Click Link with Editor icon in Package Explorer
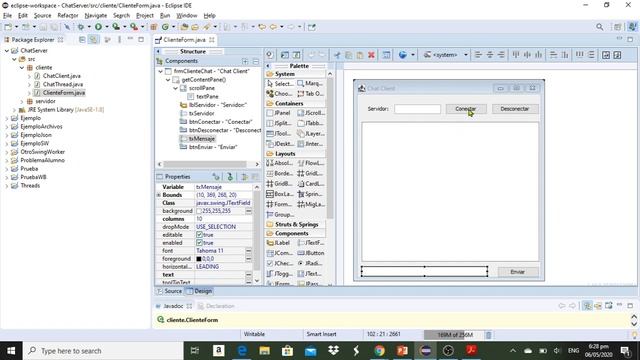Screen dimensions: 640x360 point(93,40)
